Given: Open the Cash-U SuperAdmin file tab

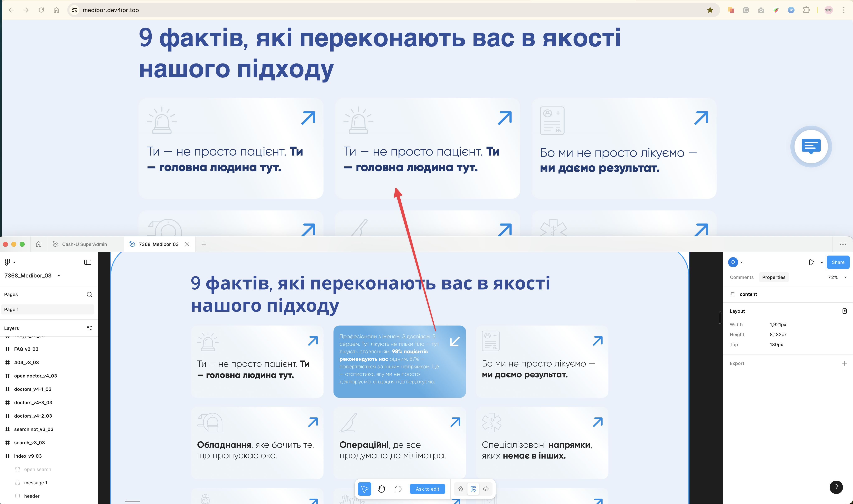Looking at the screenshot, I should pyautogui.click(x=84, y=244).
